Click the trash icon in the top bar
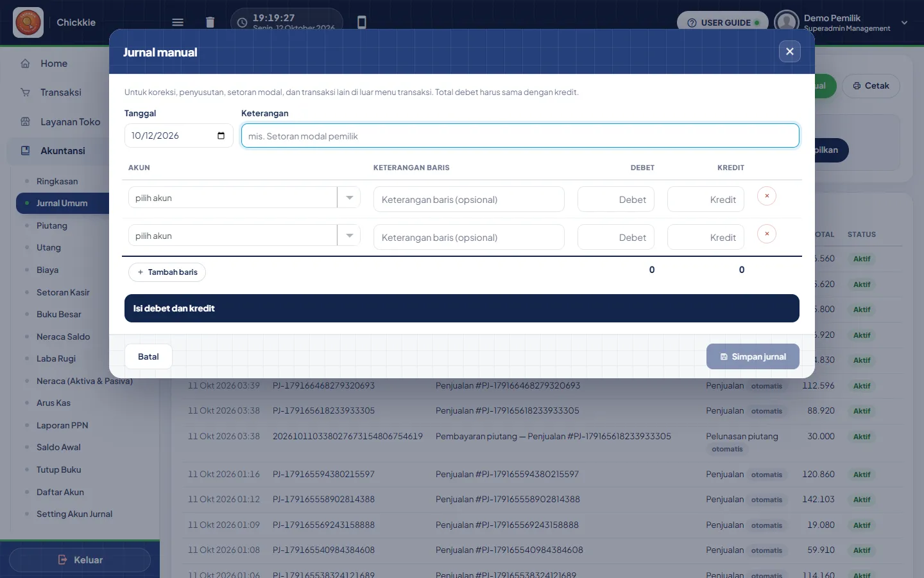The width and height of the screenshot is (924, 578). pyautogui.click(x=210, y=22)
